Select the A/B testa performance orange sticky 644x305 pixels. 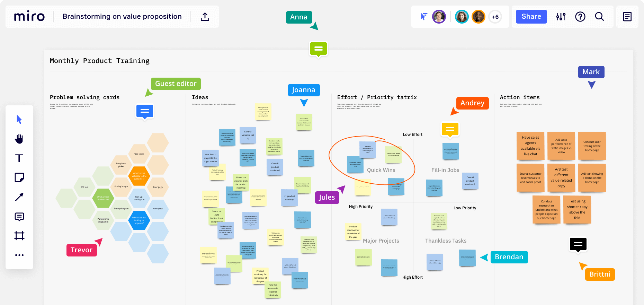(x=561, y=146)
